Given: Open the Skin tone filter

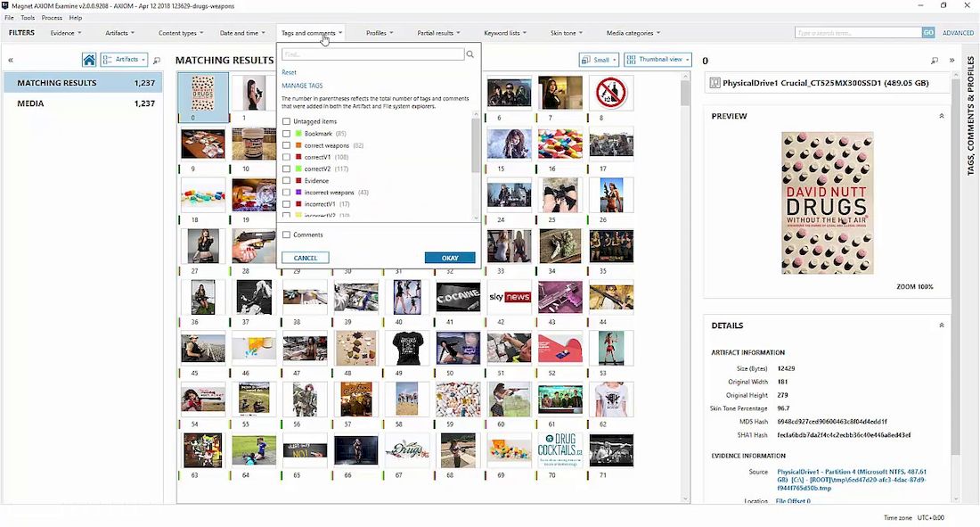Looking at the screenshot, I should click(567, 33).
